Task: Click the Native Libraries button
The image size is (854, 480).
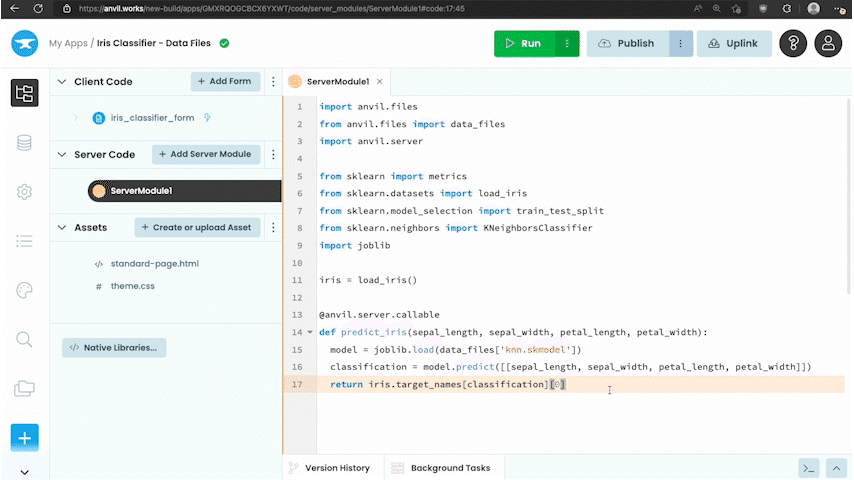Action: [114, 348]
